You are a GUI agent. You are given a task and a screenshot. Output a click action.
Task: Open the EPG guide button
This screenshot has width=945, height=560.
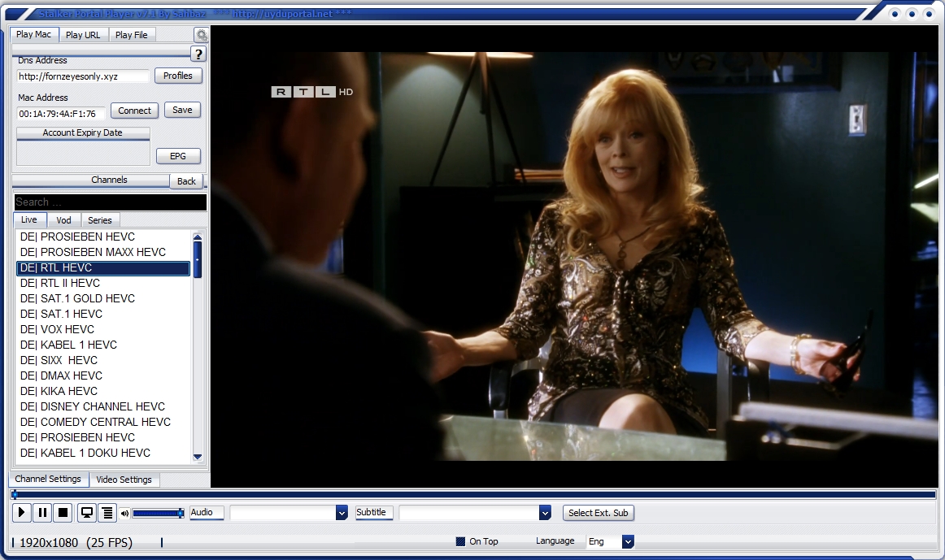point(177,156)
